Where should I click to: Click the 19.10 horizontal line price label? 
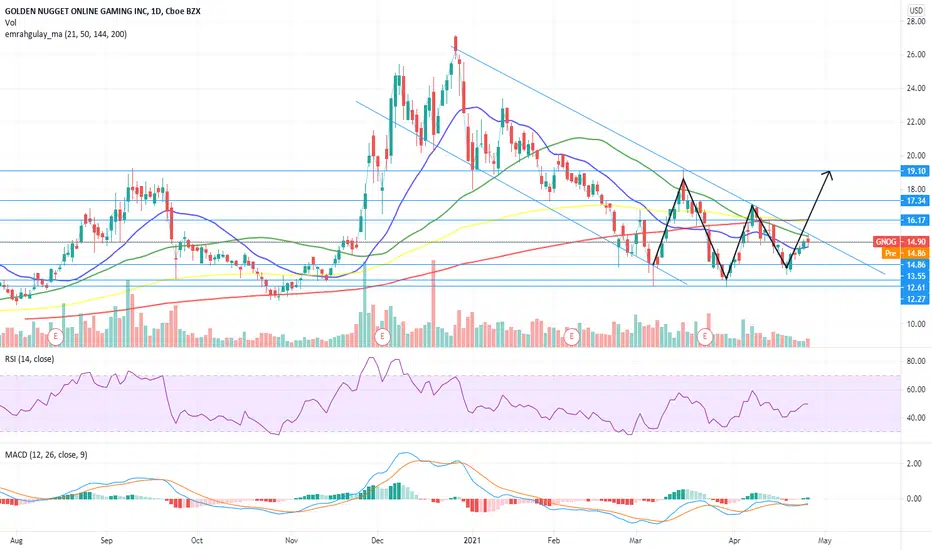915,171
